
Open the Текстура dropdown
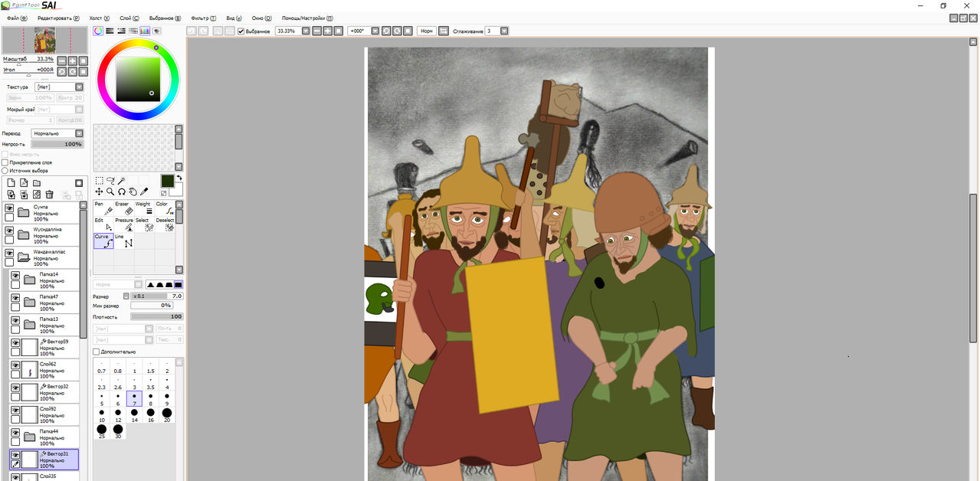59,87
